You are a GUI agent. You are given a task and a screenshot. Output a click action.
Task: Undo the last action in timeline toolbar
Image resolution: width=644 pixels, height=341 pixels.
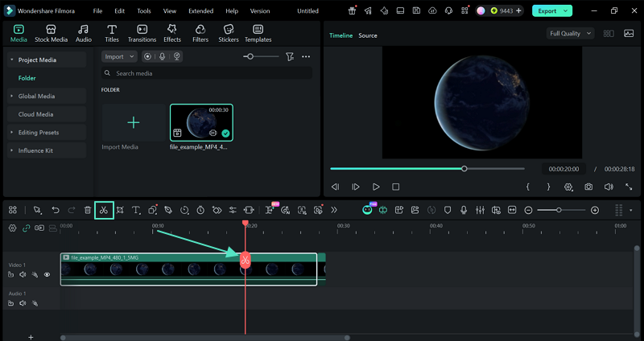click(x=56, y=210)
